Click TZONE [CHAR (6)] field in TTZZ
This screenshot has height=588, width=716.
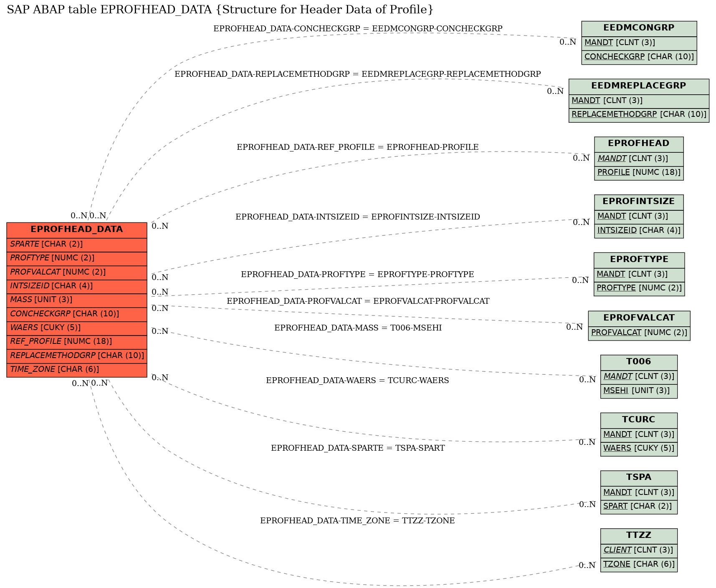[x=639, y=565]
